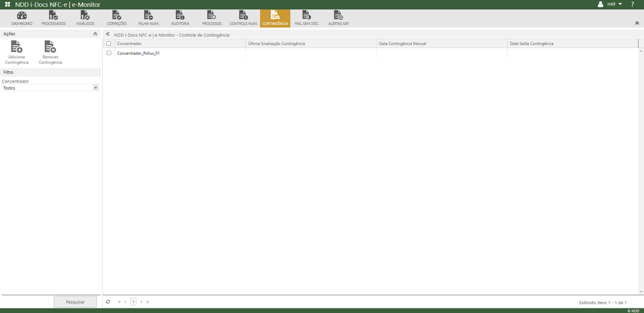The width and height of the screenshot is (644, 313).
Task: Toggle the select-all checkbox in grid header
Action: point(109,43)
